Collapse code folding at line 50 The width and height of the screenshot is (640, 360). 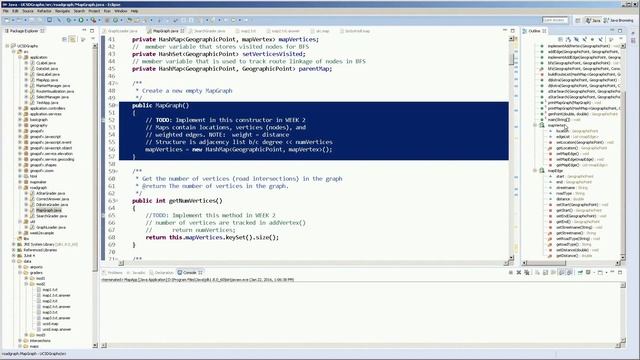tap(117, 106)
